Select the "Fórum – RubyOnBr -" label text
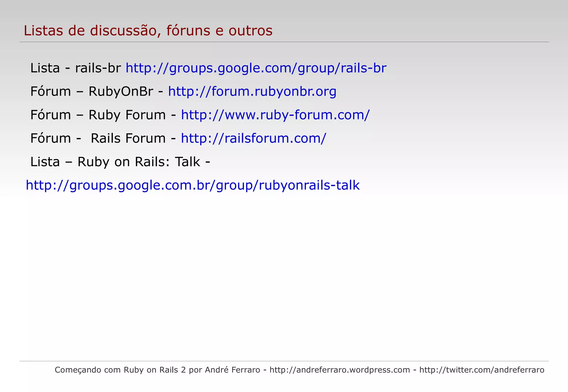The width and height of the screenshot is (568, 392). click(97, 91)
